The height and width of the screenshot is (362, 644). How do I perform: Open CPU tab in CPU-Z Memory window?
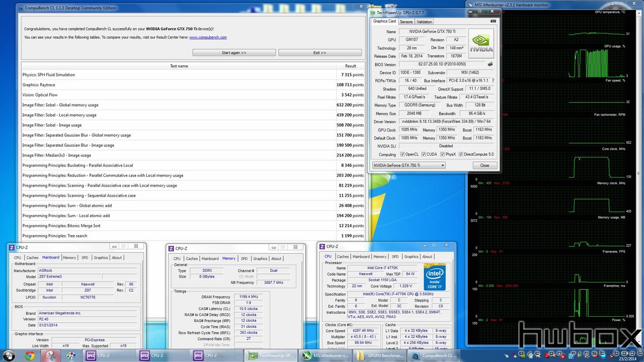pos(177,258)
